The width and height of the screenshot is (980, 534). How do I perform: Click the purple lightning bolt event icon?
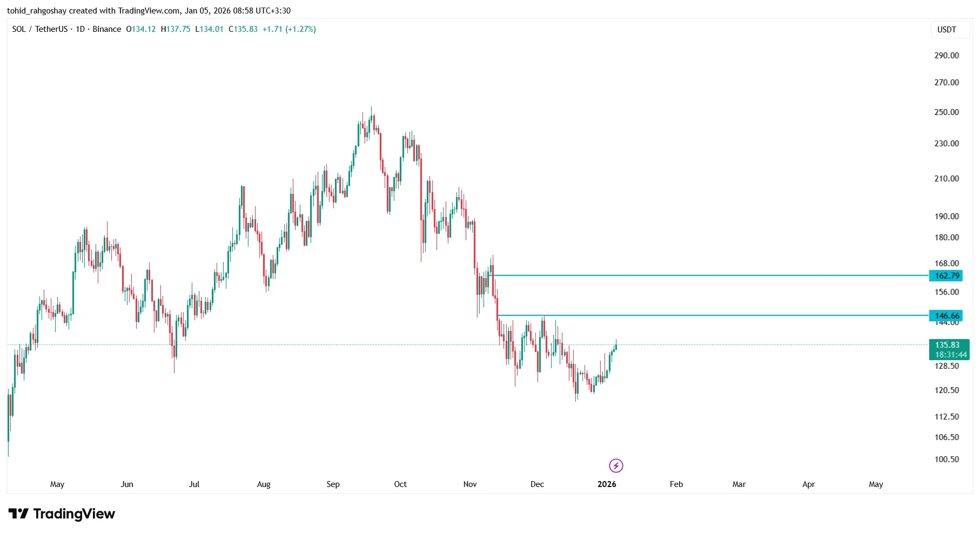click(x=616, y=465)
